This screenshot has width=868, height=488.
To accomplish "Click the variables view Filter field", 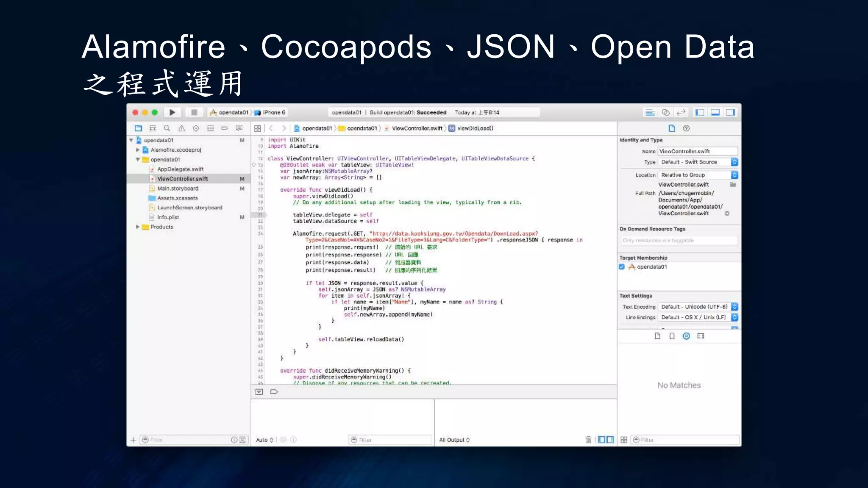I will tap(390, 440).
